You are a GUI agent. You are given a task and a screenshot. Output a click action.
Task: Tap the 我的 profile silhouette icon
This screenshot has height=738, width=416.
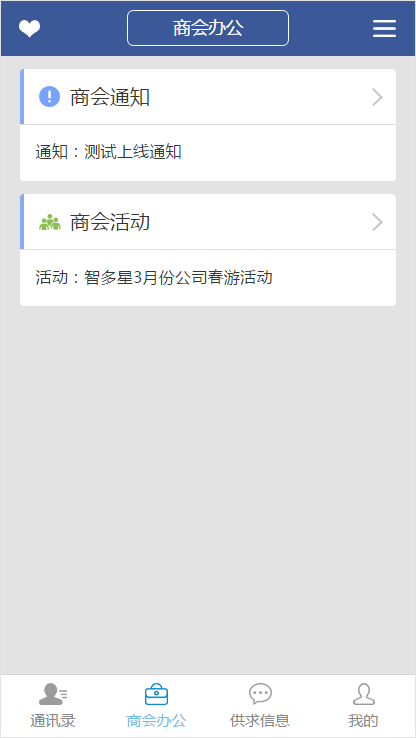point(364,694)
